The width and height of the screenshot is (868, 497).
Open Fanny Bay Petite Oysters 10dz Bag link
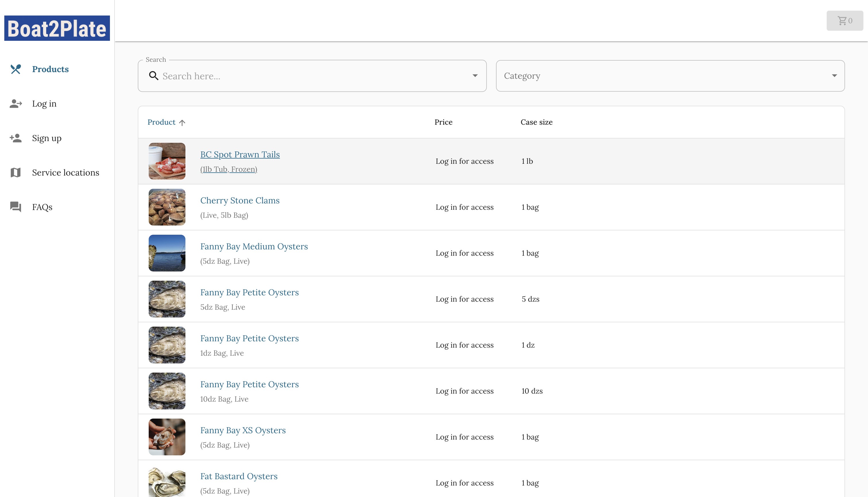249,384
